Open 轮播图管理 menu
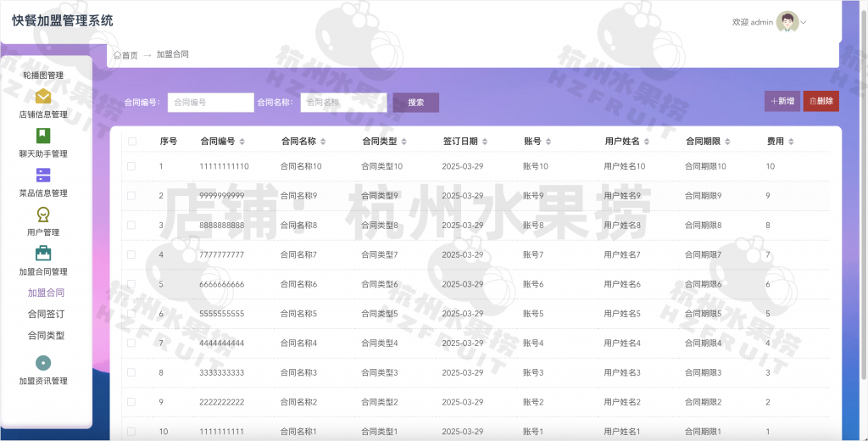868x441 pixels. coord(43,75)
